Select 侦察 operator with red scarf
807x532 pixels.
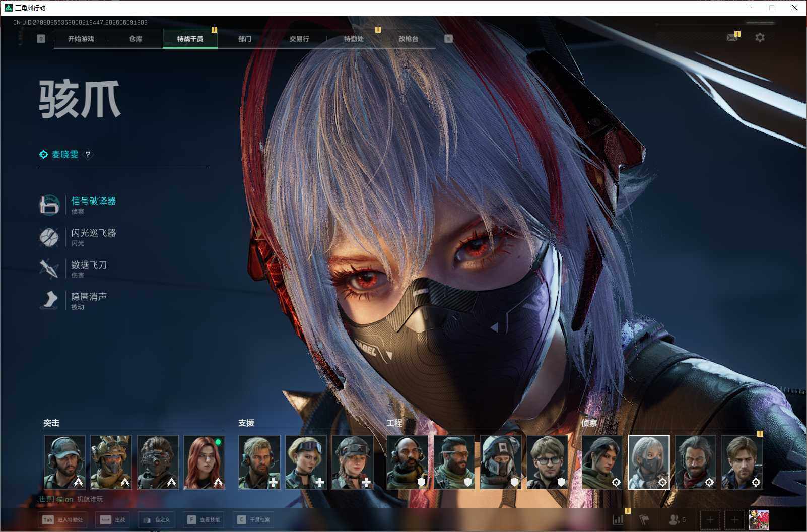(695, 462)
